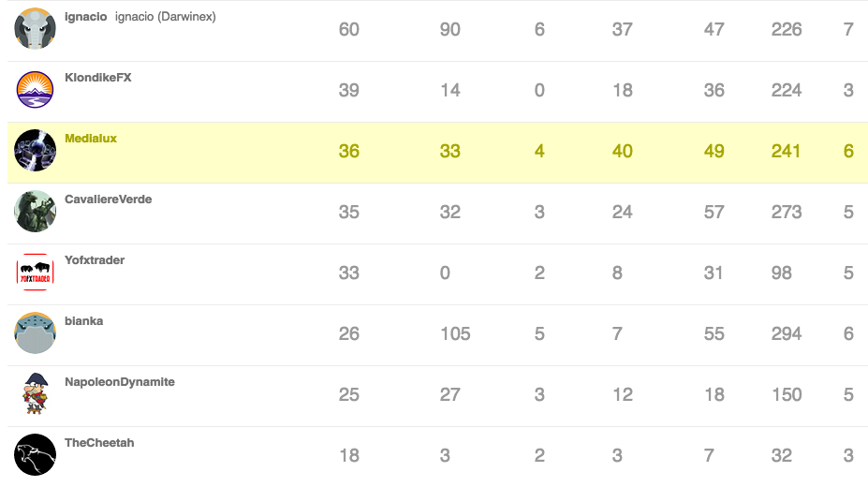Image resolution: width=868 pixels, height=487 pixels.
Task: Click the "ignacio (Darwinex)" label text
Action: pos(166,17)
